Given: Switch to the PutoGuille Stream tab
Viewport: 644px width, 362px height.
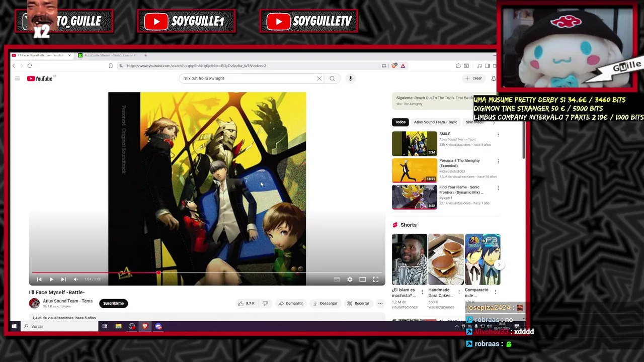Looking at the screenshot, I should point(111,55).
